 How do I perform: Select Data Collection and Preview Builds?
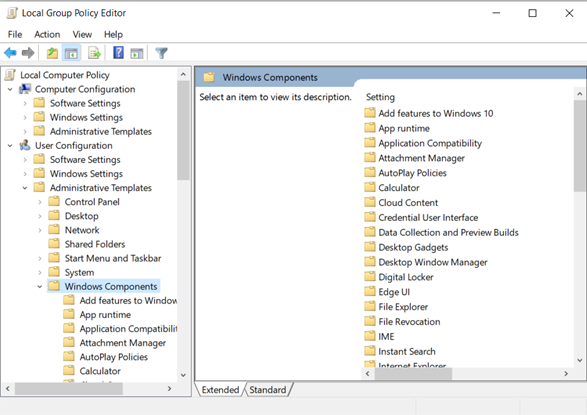448,232
